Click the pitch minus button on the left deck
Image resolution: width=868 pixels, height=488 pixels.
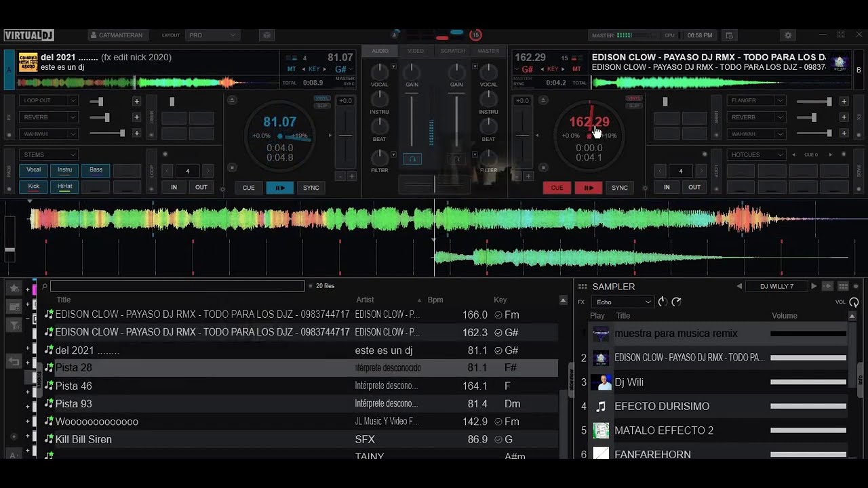click(x=341, y=176)
